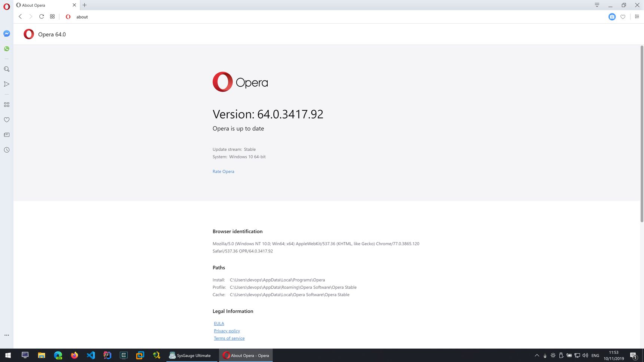Open the Epic Games icon in taskbar
Viewport: 644px width, 362px height.
(124, 355)
